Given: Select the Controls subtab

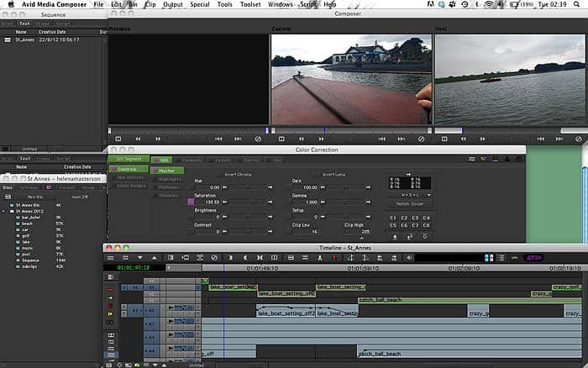Looking at the screenshot, I should tap(129, 169).
